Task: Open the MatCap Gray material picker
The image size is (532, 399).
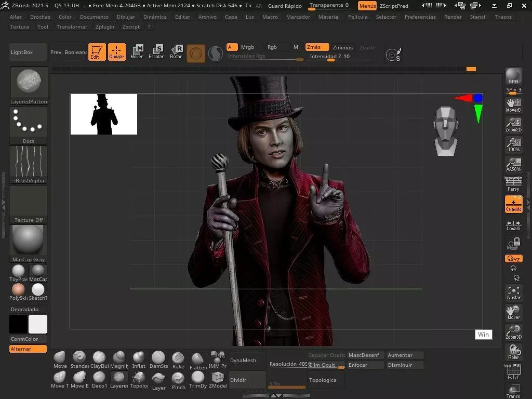Action: pyautogui.click(x=28, y=243)
